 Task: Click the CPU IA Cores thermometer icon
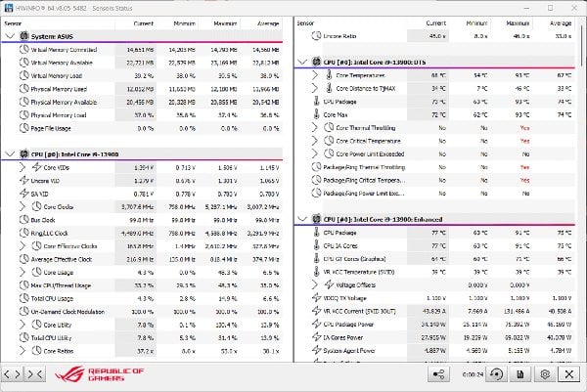coord(317,245)
